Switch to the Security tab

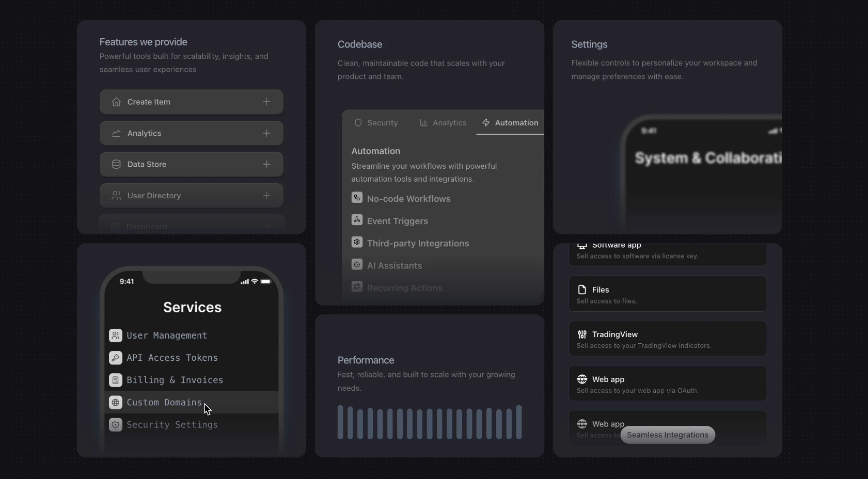pyautogui.click(x=376, y=123)
